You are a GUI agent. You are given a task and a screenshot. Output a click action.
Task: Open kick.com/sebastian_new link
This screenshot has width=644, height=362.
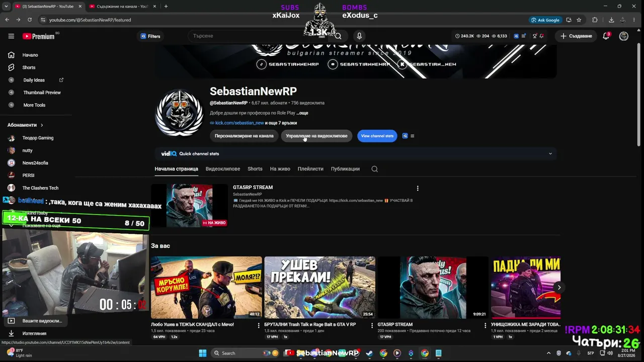point(239,123)
